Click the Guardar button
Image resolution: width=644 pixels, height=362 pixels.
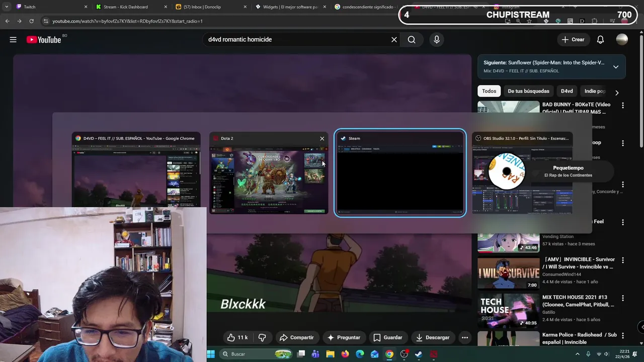pos(388,337)
